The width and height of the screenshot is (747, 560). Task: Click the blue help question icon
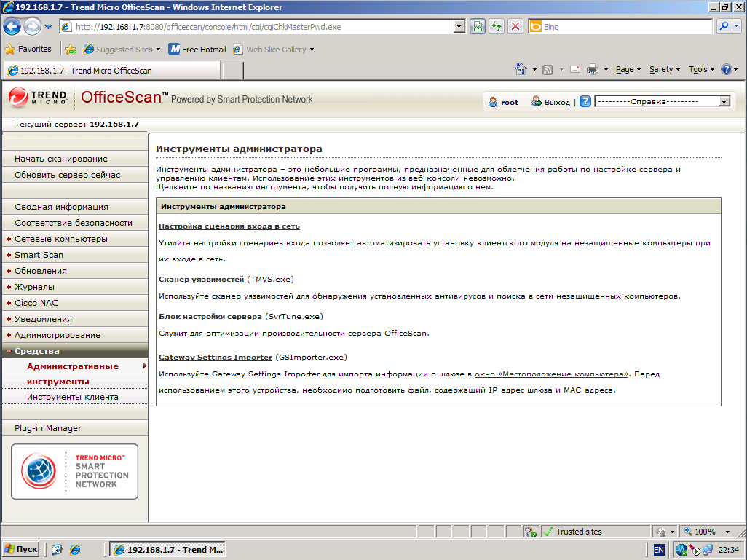585,101
